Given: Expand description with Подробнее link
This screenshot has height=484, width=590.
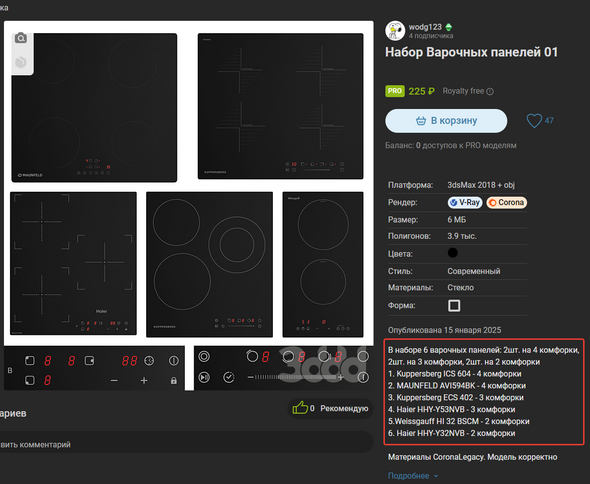Looking at the screenshot, I should click(408, 476).
